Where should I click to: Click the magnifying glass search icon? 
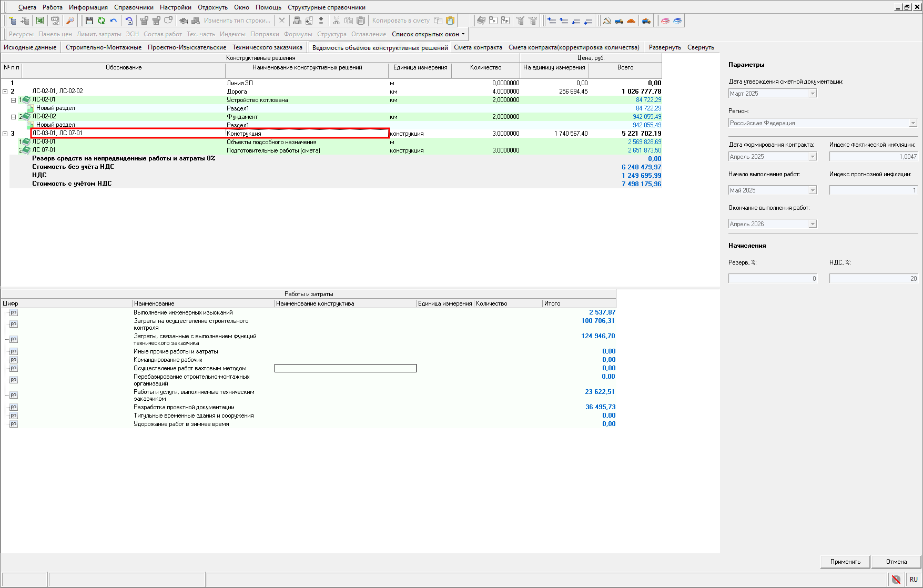pyautogui.click(x=70, y=21)
